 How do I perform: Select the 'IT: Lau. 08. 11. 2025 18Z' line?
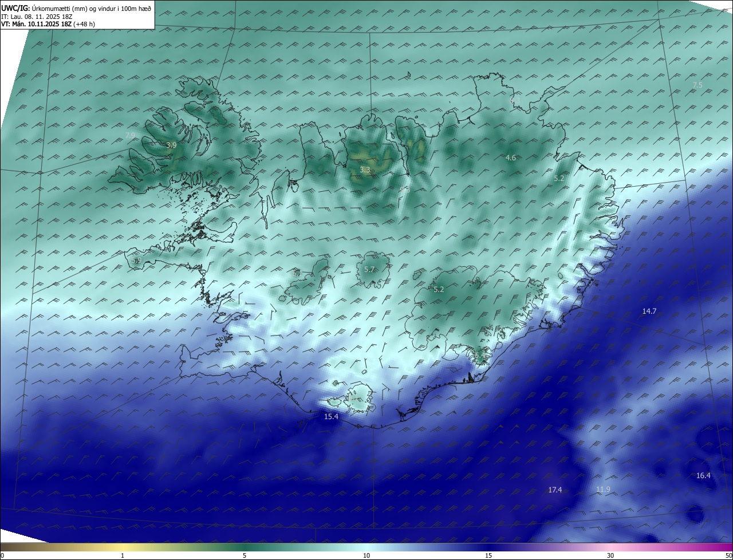coord(37,17)
